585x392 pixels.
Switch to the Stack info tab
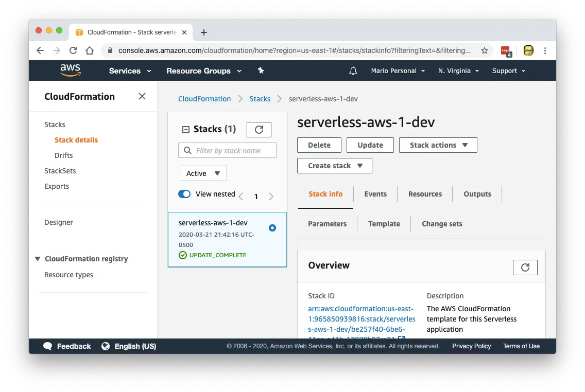325,194
